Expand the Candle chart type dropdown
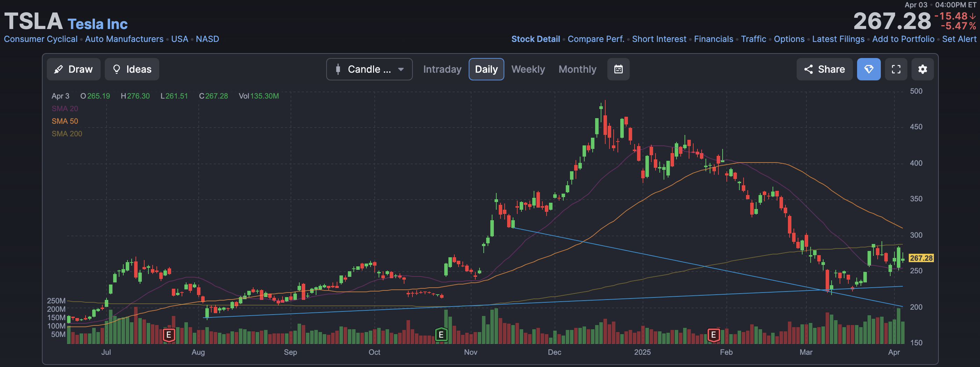Image resolution: width=980 pixels, height=367 pixels. (x=369, y=69)
